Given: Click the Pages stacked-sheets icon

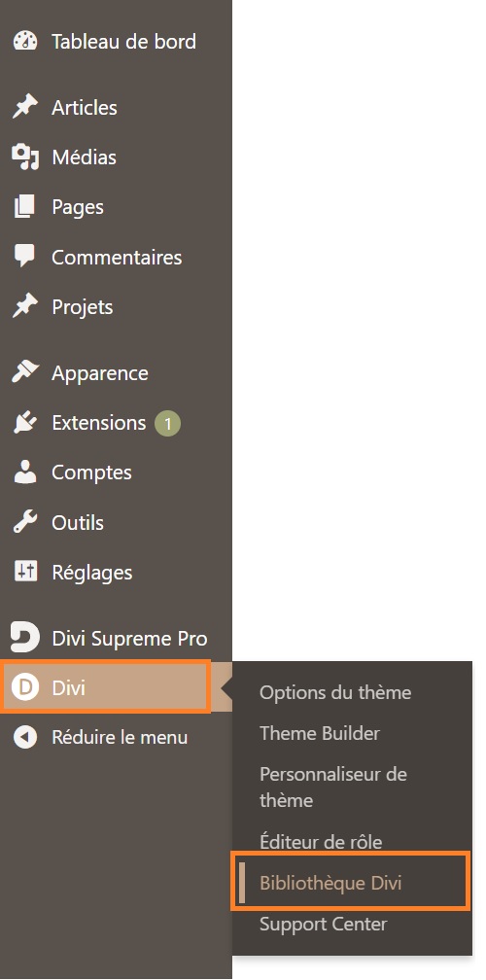Looking at the screenshot, I should (x=25, y=207).
